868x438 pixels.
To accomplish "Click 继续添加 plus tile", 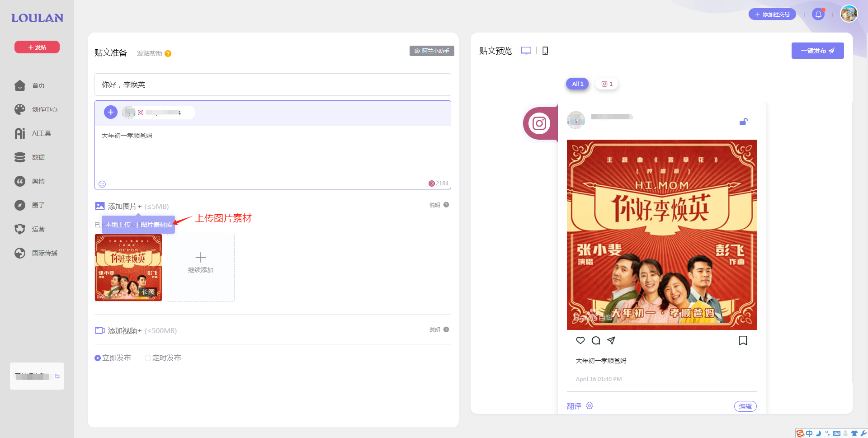I will pos(201,267).
